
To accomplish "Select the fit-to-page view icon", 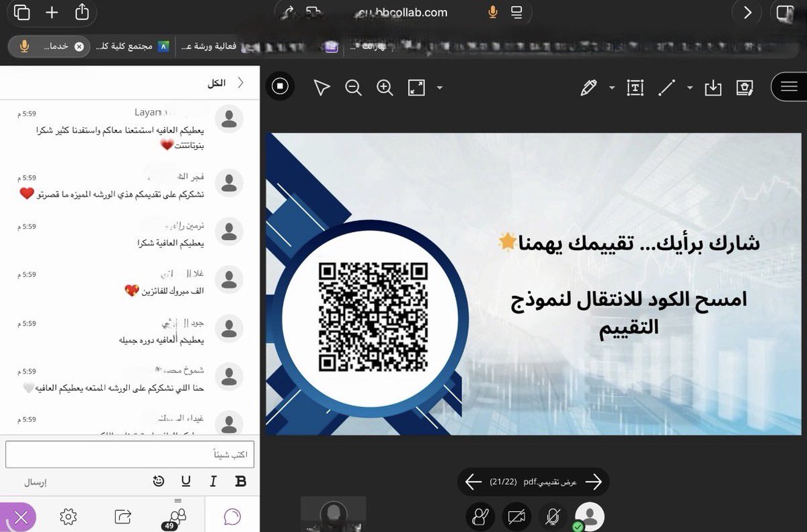I will 416,87.
